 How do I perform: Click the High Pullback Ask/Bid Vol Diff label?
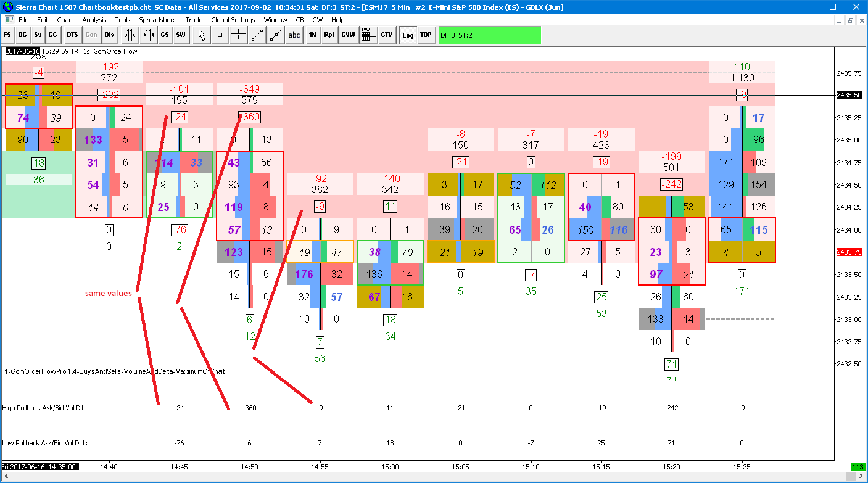click(x=44, y=408)
